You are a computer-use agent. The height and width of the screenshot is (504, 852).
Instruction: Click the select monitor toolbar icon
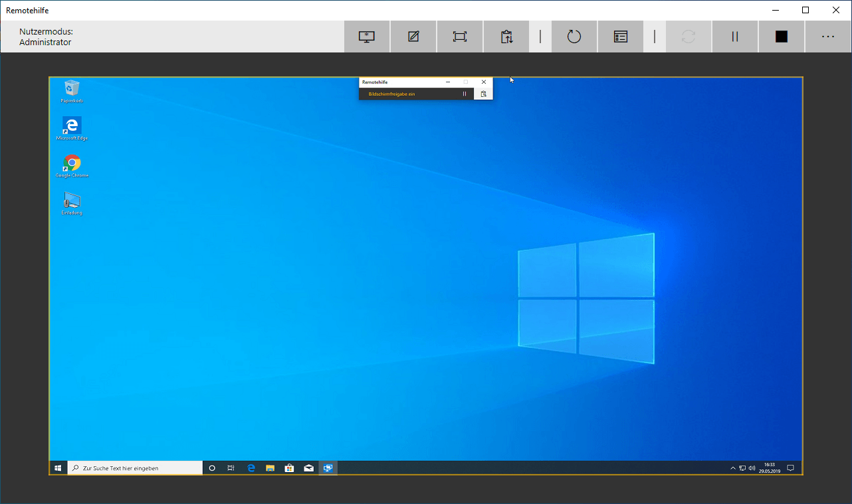(x=367, y=37)
